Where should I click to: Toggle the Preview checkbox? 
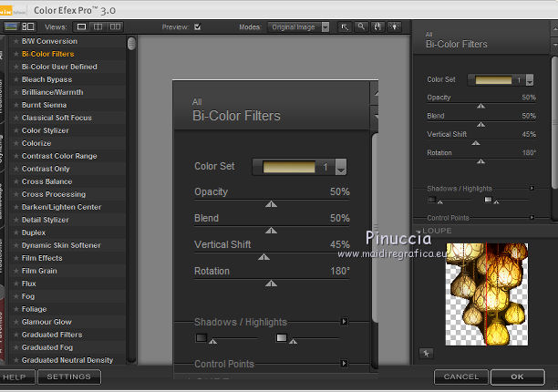(198, 27)
